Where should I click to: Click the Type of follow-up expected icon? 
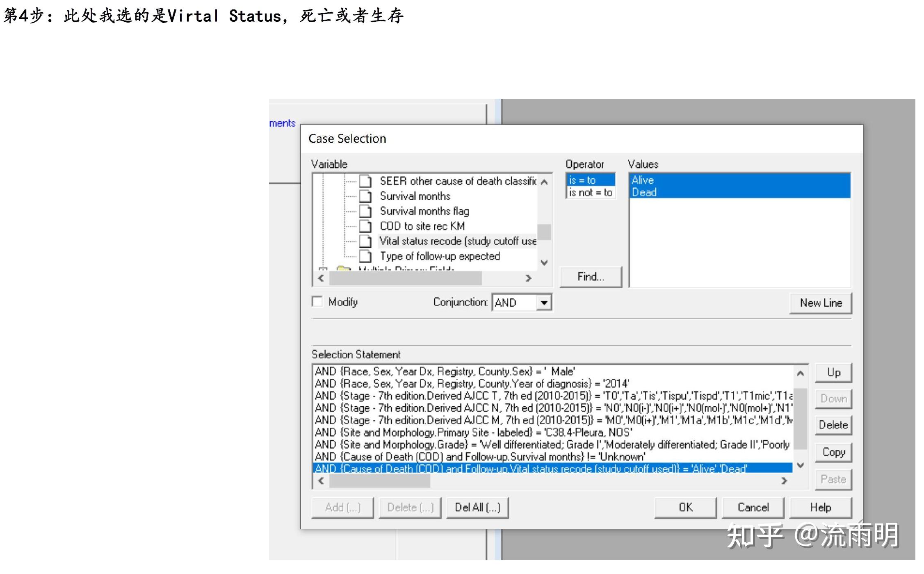pyautogui.click(x=365, y=256)
